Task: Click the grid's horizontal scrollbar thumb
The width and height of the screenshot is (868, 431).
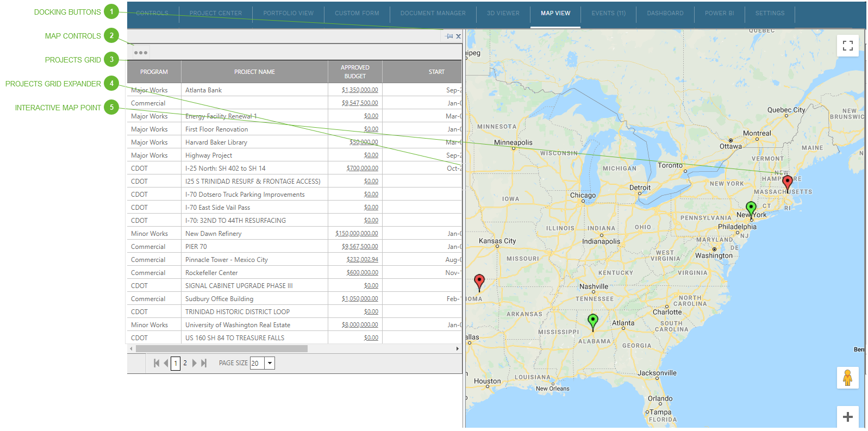Action: pyautogui.click(x=221, y=349)
